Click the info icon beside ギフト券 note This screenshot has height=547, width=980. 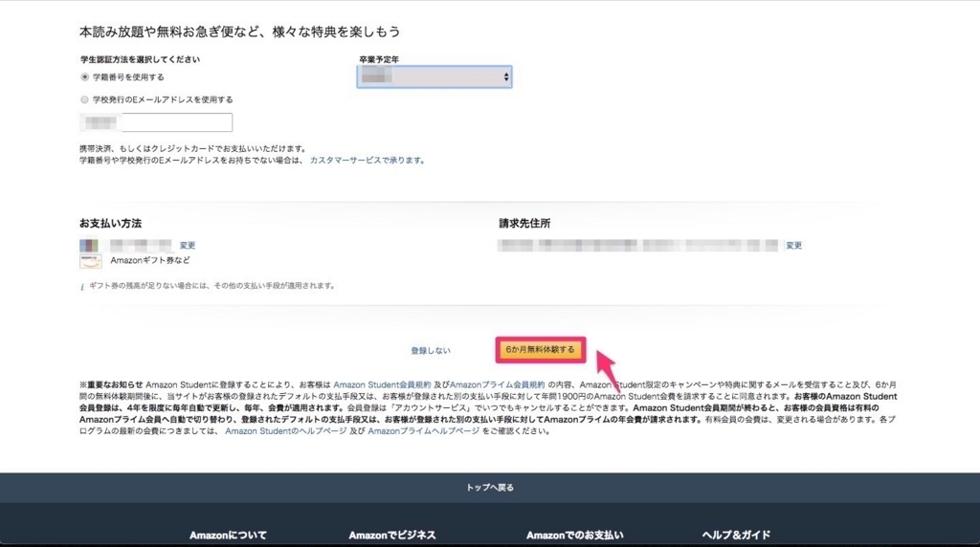(82, 287)
